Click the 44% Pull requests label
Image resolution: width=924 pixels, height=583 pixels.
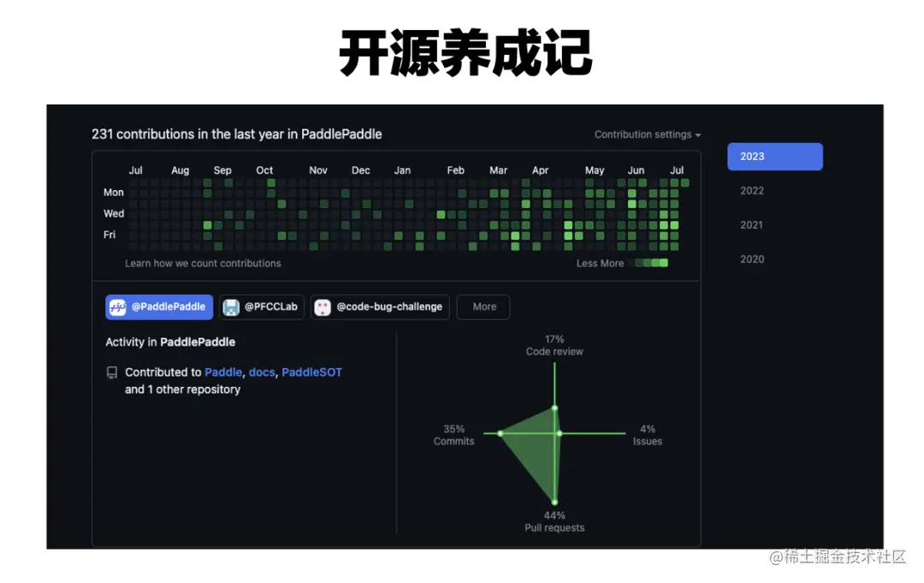[554, 521]
